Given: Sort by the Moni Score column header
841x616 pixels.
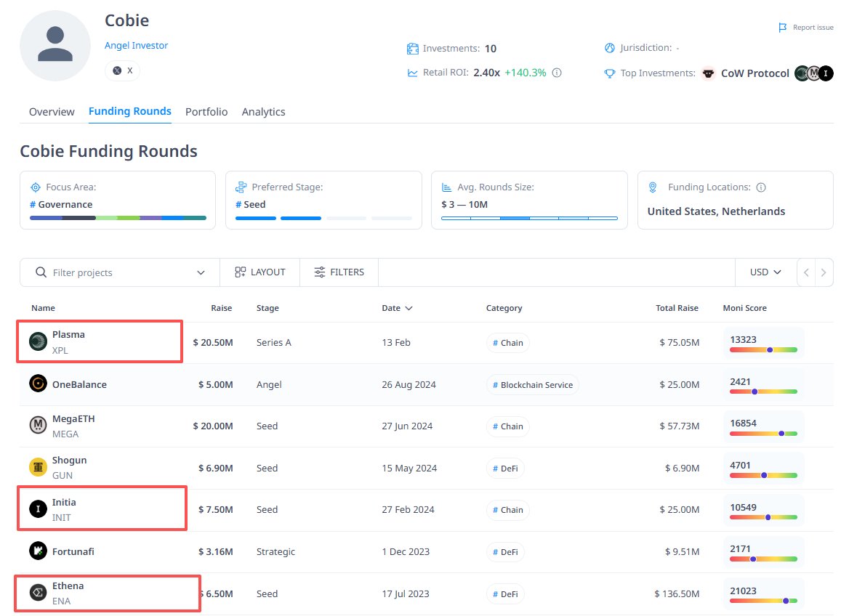Looking at the screenshot, I should pyautogui.click(x=744, y=308).
